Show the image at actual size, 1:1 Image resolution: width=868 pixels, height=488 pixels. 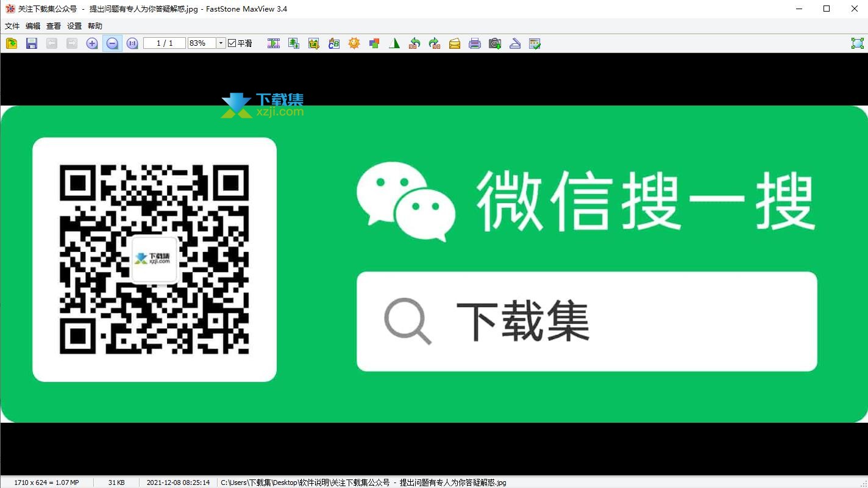coord(132,43)
